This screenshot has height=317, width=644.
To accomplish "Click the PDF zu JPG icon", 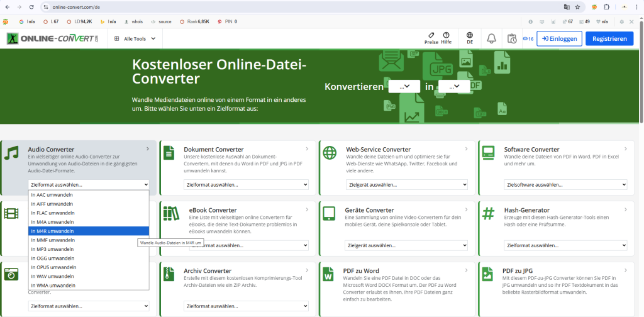I will click(x=487, y=274).
